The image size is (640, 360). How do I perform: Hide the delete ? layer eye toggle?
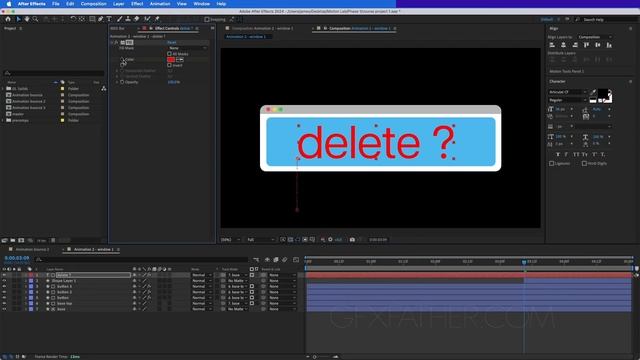click(x=4, y=275)
